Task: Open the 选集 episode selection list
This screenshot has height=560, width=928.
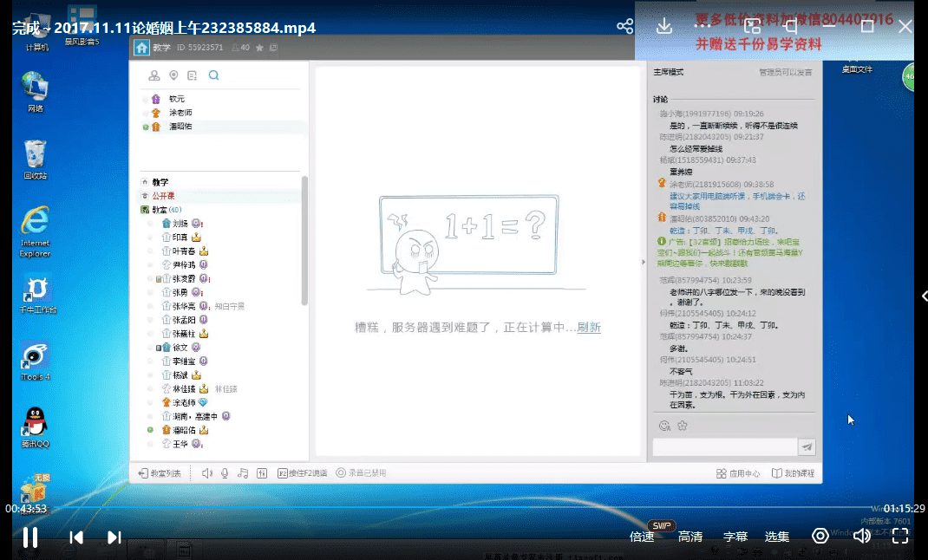Action: 777,537
